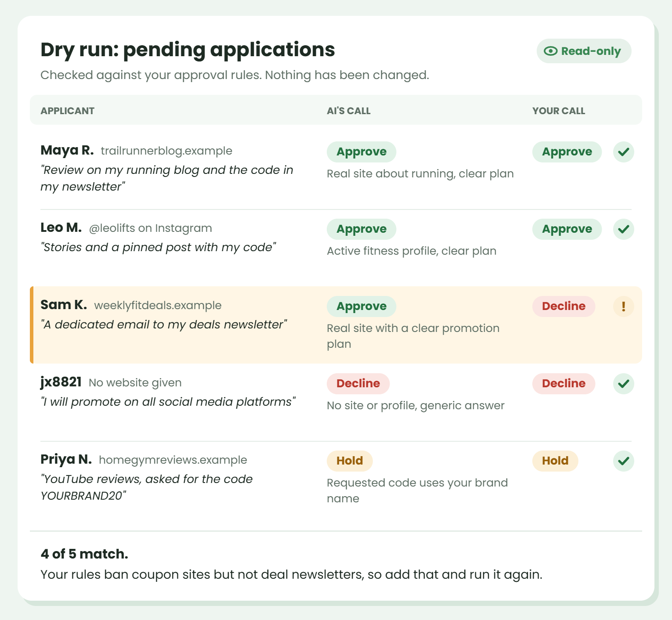
Task: Click Priya's YOURBRAND20 code request quote
Action: coord(147,487)
